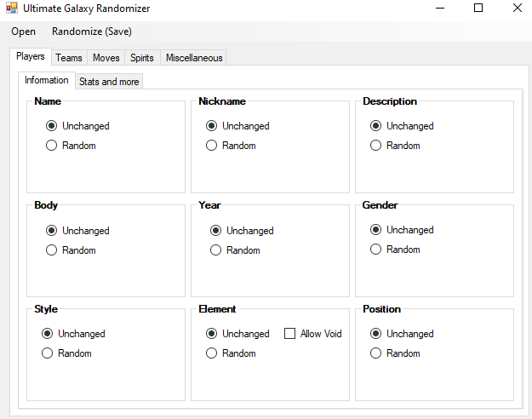The height and width of the screenshot is (419, 532).
Task: Set Description to Random
Action: point(376,146)
